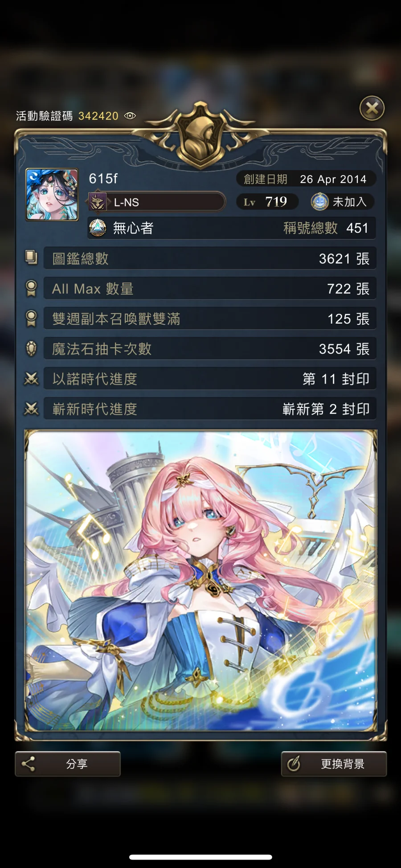401x868 pixels.
Task: Close the profile card with X
Action: click(372, 108)
